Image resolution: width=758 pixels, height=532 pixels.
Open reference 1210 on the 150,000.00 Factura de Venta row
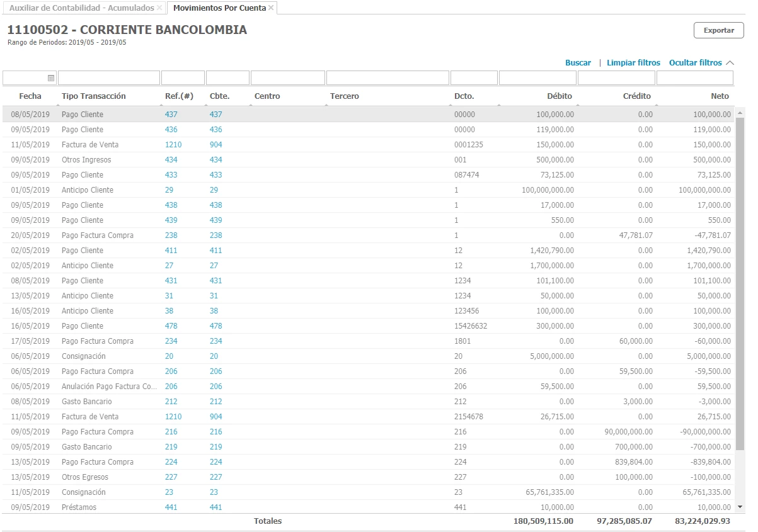point(173,145)
